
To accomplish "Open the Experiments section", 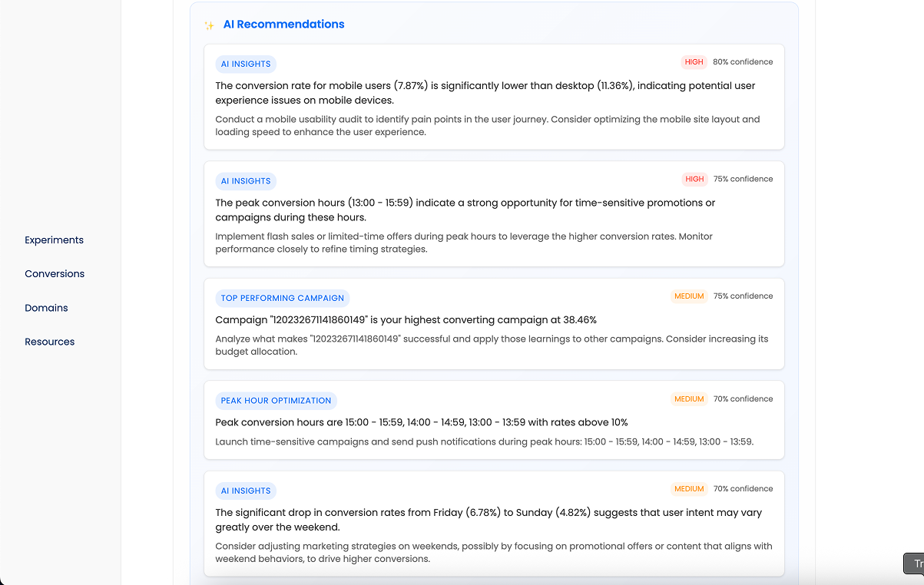I will coord(54,240).
